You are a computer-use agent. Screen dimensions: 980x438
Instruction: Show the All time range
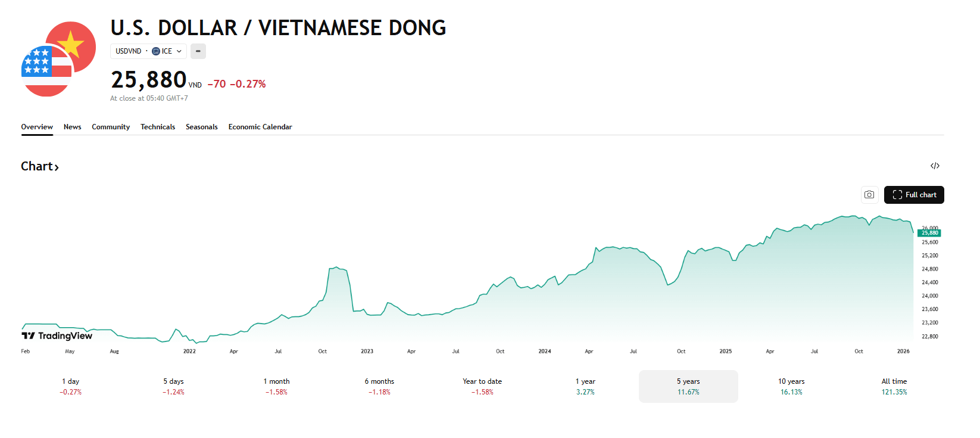point(894,386)
